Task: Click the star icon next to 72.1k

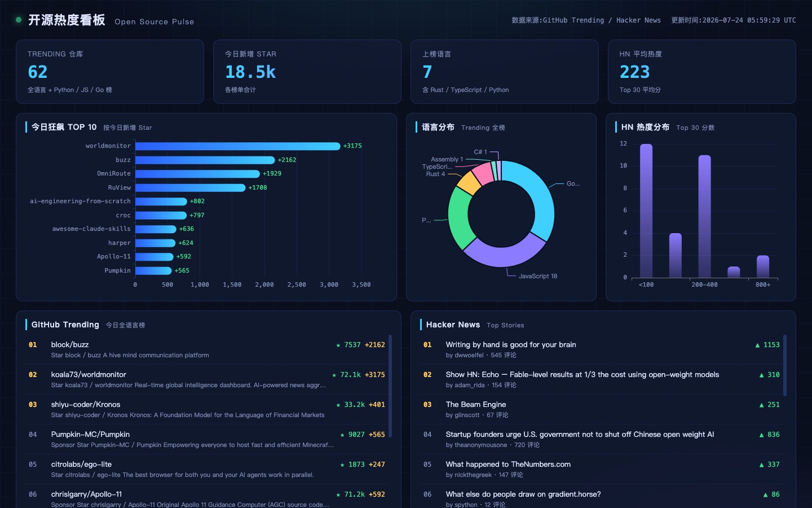Action: 334,375
